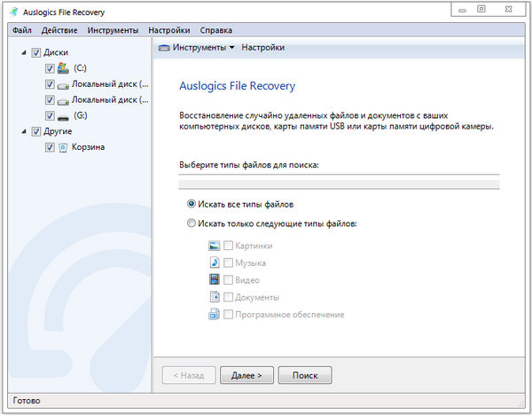Click the Документы document icon
Screen dimensions: 532x415
click(x=214, y=297)
